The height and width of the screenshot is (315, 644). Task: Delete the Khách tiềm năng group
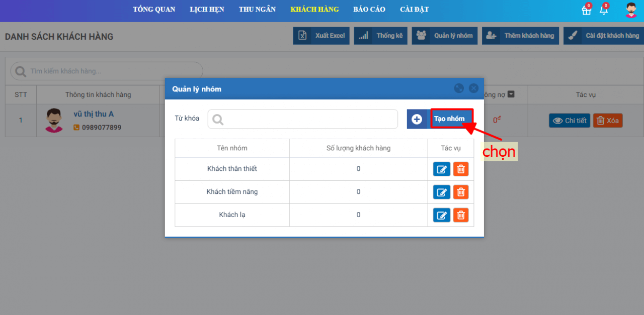coord(460,192)
